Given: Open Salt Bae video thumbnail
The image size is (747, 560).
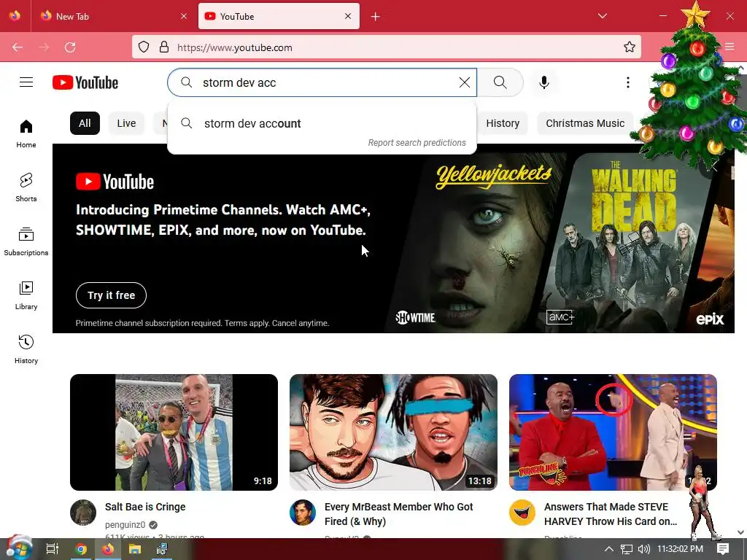Looking at the screenshot, I should [x=174, y=432].
